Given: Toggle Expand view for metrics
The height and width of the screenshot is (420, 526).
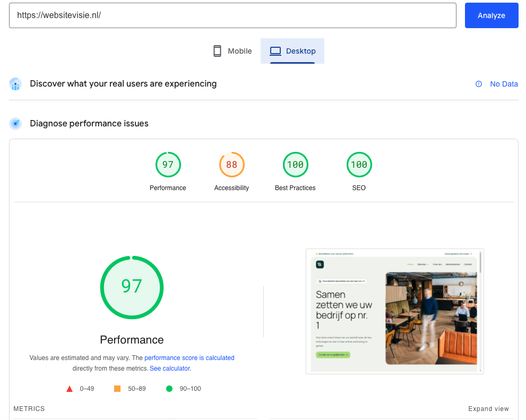Looking at the screenshot, I should 488,409.
